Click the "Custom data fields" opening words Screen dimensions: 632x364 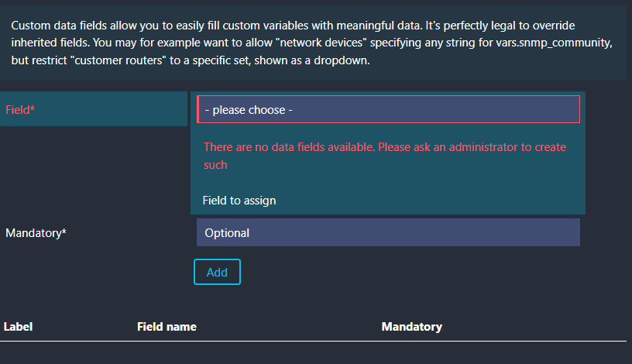(x=57, y=26)
